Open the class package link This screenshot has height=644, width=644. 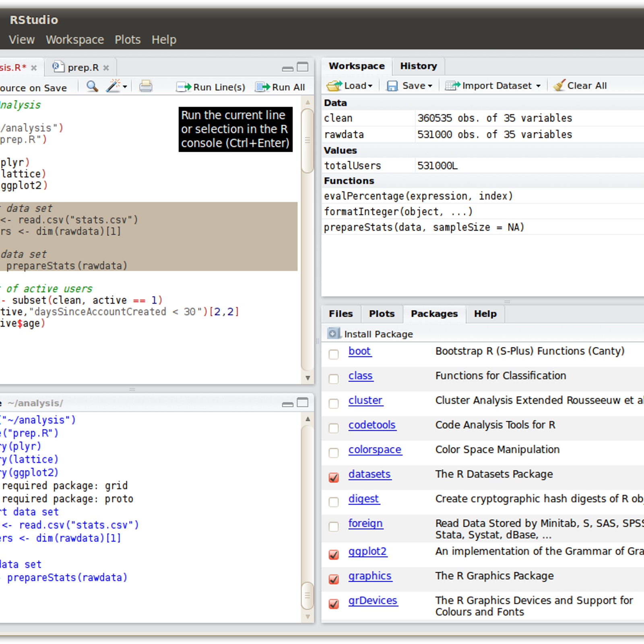[x=361, y=376]
